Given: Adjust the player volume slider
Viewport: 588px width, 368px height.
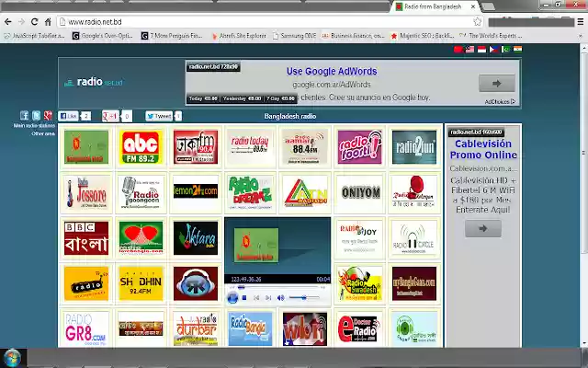Looking at the screenshot, I should (304, 298).
